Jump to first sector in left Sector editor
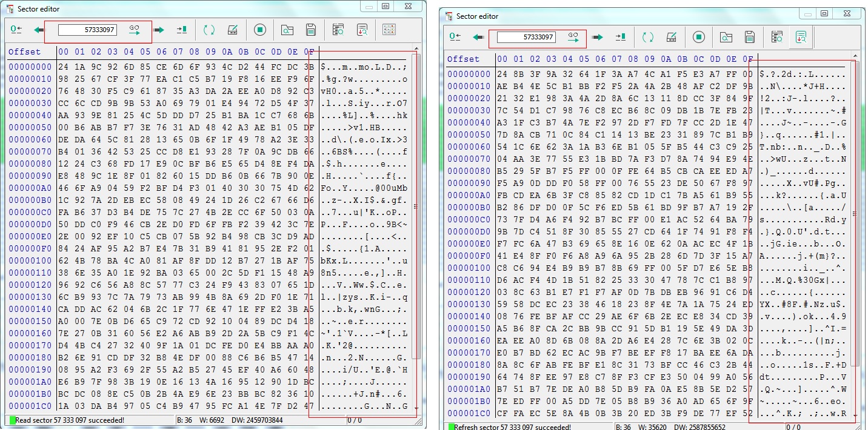The width and height of the screenshot is (868, 430). (16, 30)
